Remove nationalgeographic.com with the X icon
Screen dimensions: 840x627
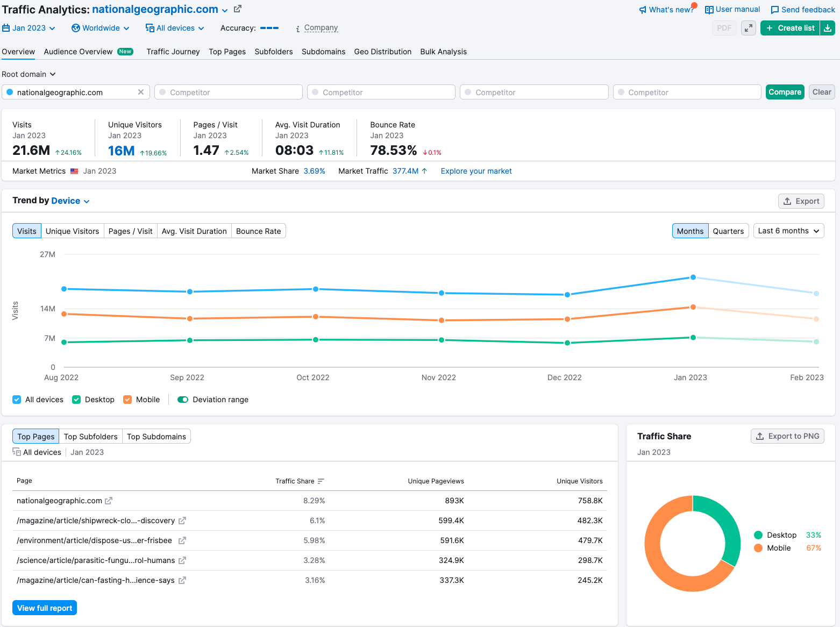coord(141,92)
